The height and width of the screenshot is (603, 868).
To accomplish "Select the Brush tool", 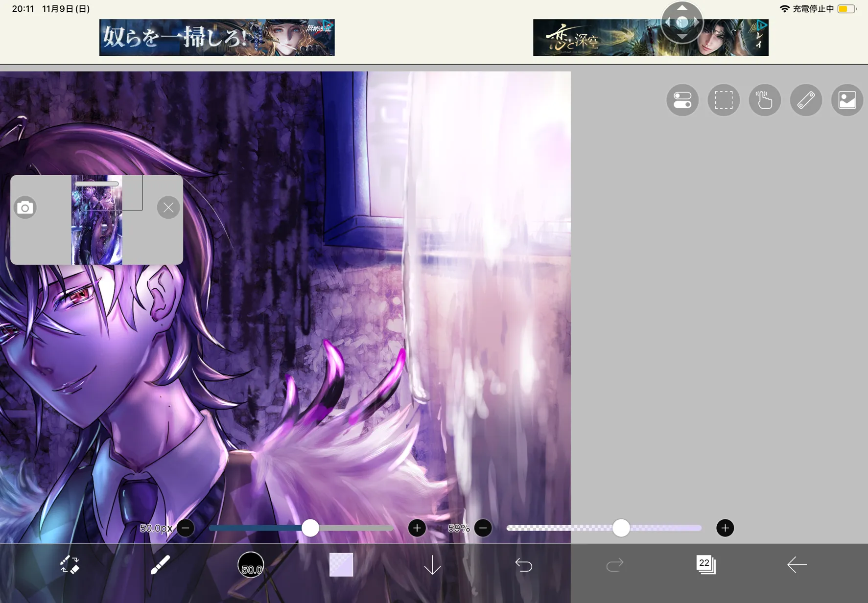I will tap(160, 565).
